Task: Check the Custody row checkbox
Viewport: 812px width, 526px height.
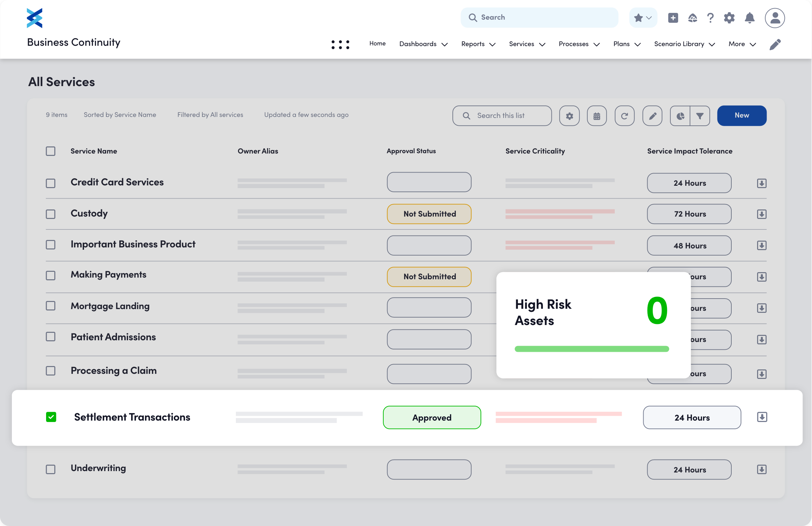Action: pyautogui.click(x=50, y=214)
